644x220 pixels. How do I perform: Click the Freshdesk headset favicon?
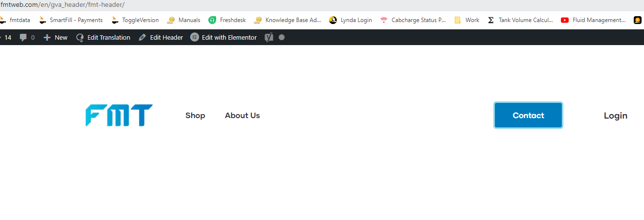coord(212,20)
